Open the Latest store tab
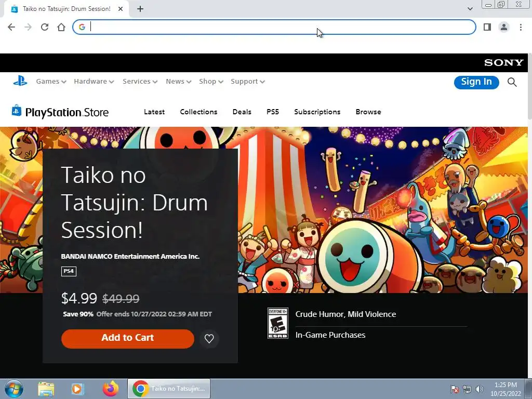This screenshot has height=399, width=532. (154, 112)
